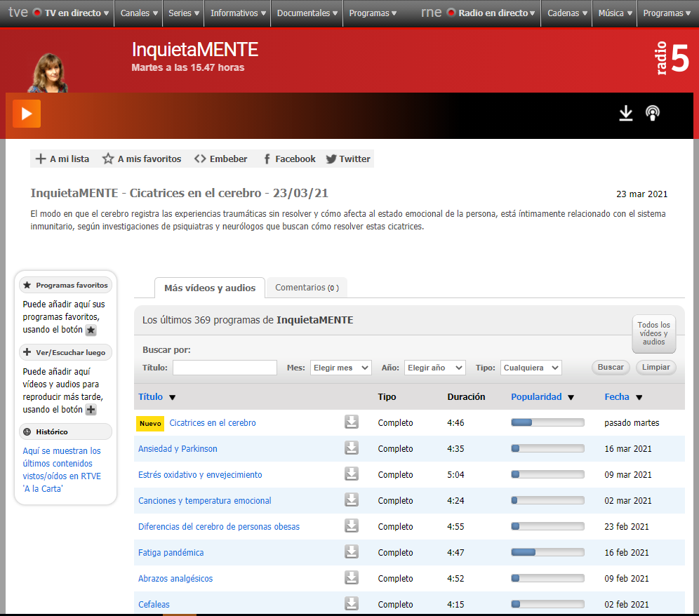The width and height of the screenshot is (699, 616).
Task: Download Diferencias del cerebro de personas obesas
Action: 352,525
